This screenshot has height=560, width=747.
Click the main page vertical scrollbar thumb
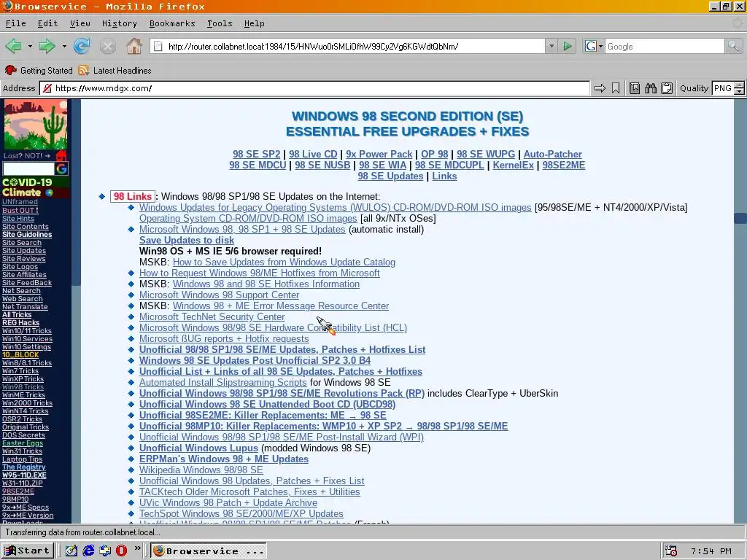tap(740, 218)
